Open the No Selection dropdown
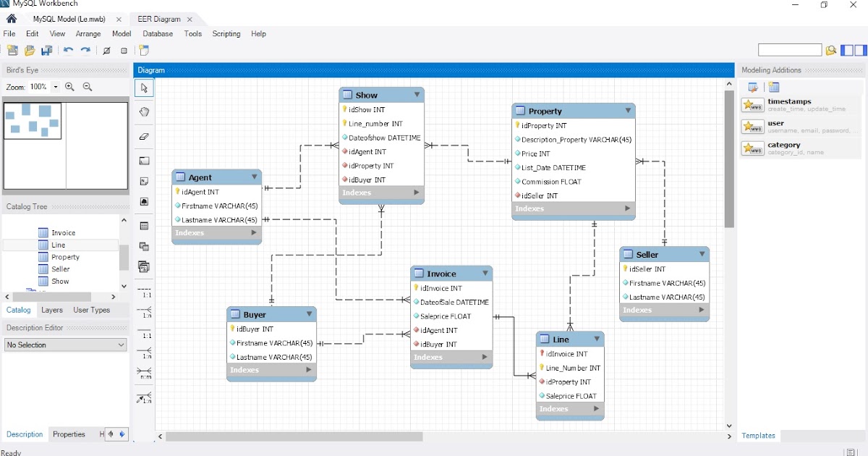 [66, 345]
